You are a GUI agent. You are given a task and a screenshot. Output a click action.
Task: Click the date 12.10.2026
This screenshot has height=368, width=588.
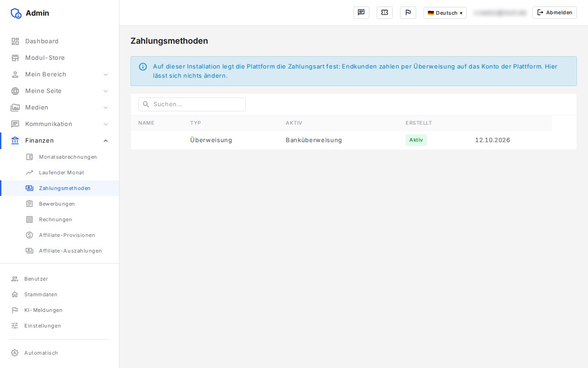(492, 140)
